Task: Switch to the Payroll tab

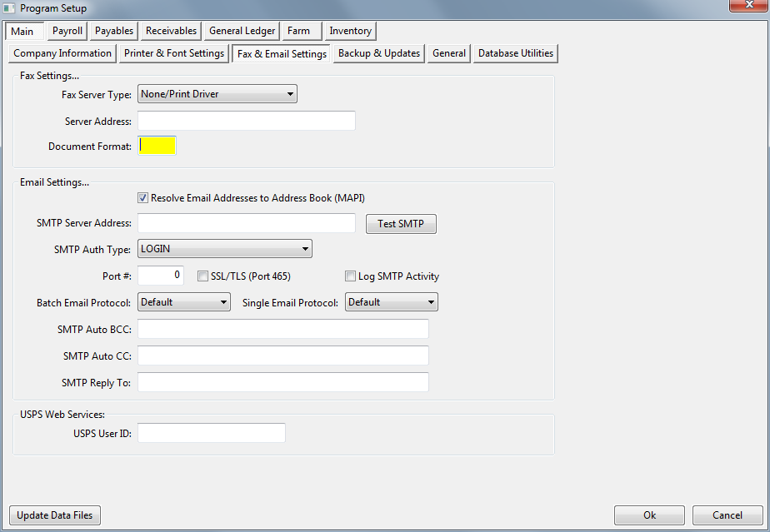Action: (x=67, y=31)
